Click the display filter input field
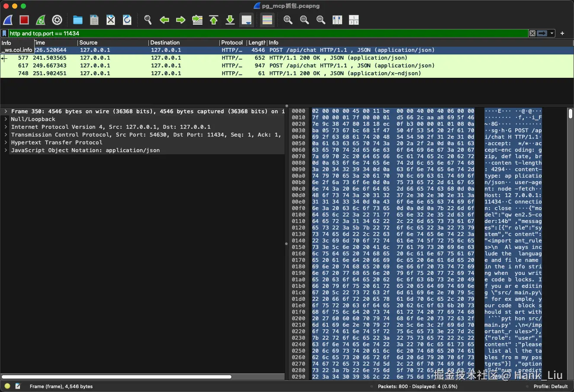Screen dimensions: 574x392 268,33
